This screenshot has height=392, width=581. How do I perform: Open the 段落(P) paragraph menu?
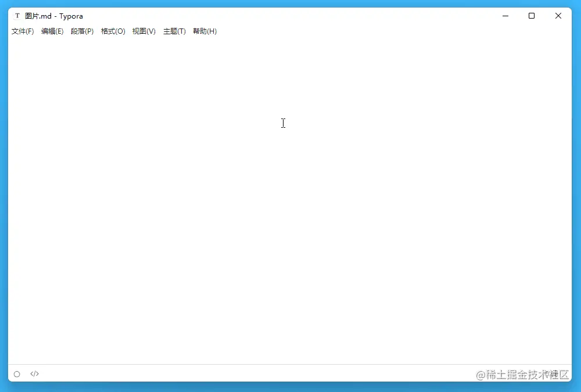(x=83, y=31)
